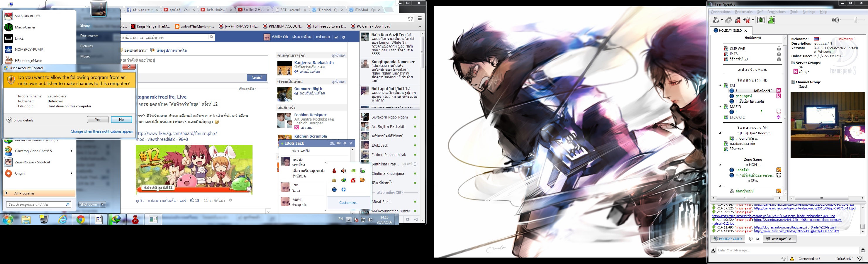Open the away status dropdown arrow in TeamSpeak
868x264 pixels.
point(722,21)
